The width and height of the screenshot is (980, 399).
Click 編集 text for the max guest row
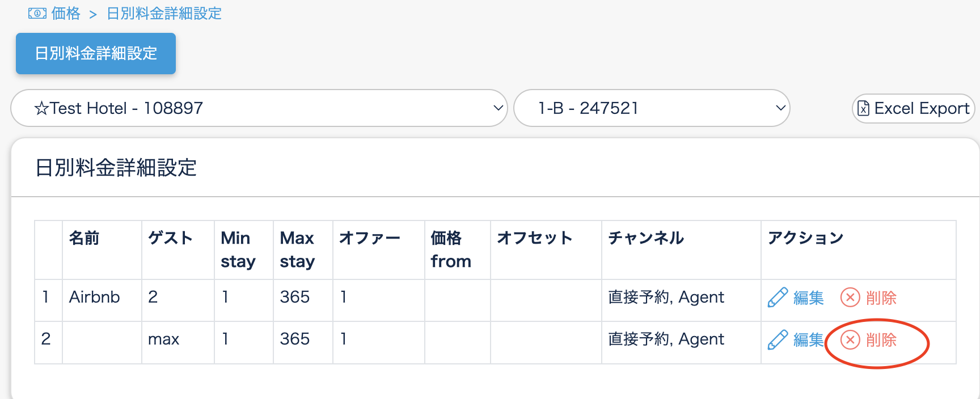tap(808, 339)
